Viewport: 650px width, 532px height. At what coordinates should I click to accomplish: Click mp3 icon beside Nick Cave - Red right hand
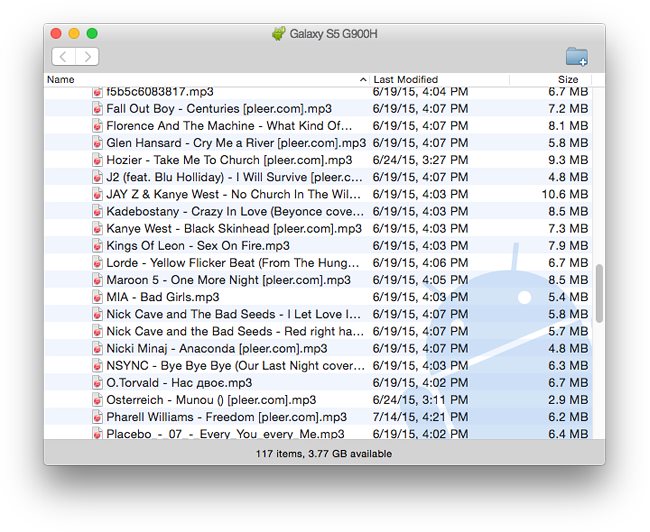coord(97,331)
